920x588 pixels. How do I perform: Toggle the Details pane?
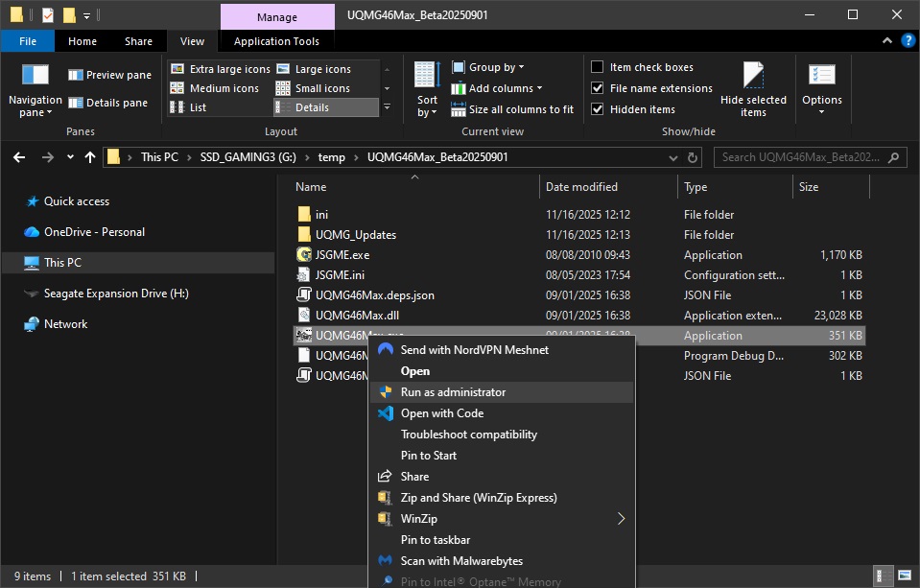(108, 103)
